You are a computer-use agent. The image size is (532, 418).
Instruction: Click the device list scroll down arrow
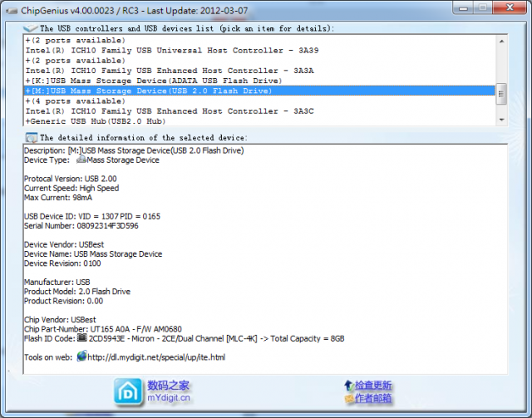tap(502, 120)
